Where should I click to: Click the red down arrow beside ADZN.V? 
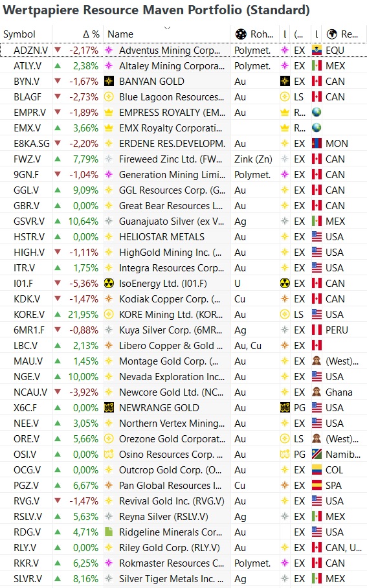[58, 50]
